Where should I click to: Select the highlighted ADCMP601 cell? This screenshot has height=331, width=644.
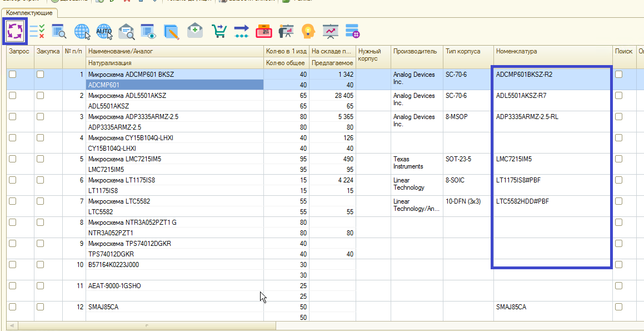pos(174,85)
